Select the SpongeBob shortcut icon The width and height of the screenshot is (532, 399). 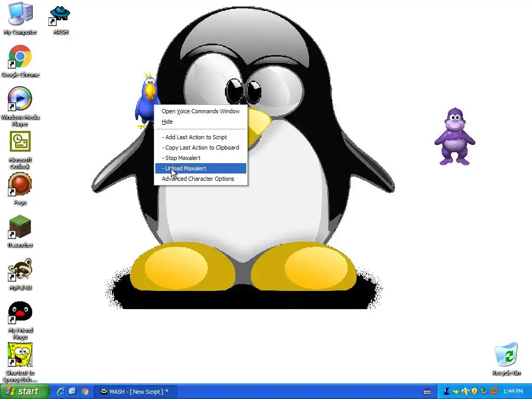coord(20,354)
